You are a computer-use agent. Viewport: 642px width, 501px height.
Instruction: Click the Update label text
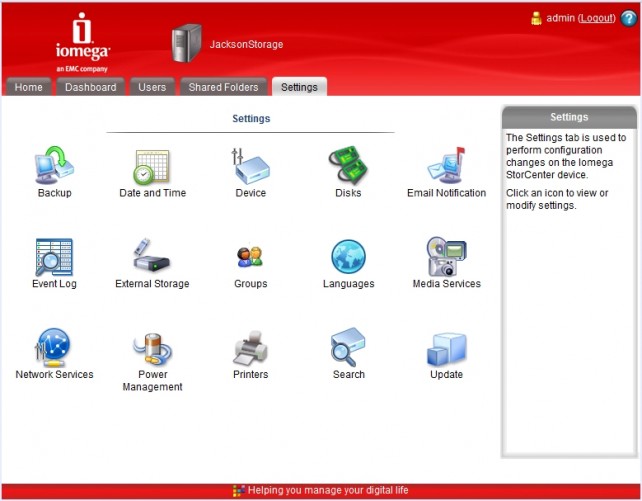point(446,374)
